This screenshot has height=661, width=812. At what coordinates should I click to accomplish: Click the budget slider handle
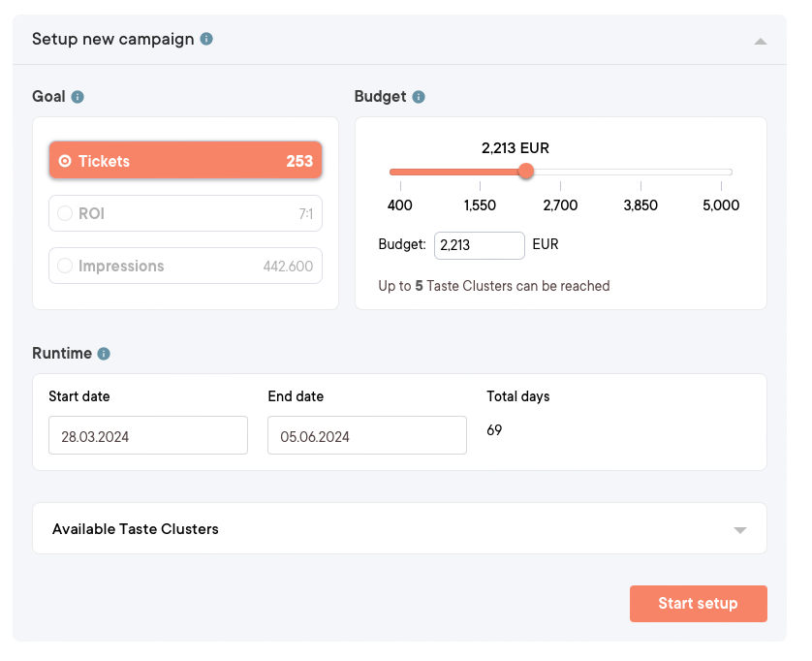tap(525, 172)
